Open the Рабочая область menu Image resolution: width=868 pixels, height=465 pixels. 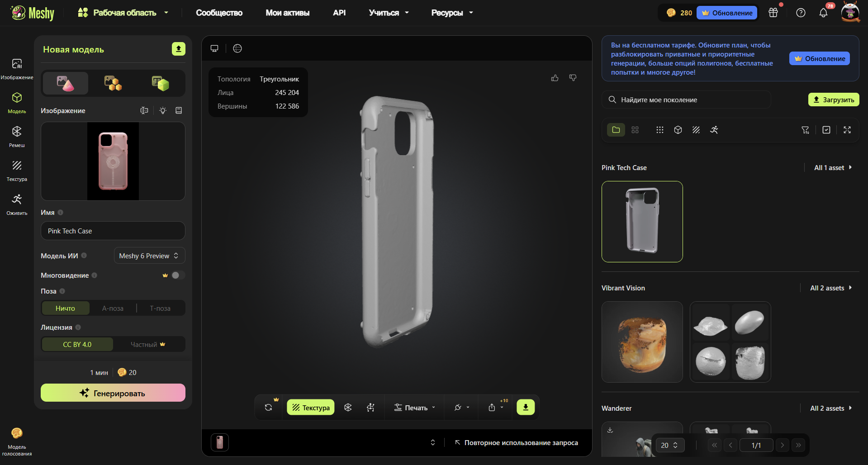(123, 13)
